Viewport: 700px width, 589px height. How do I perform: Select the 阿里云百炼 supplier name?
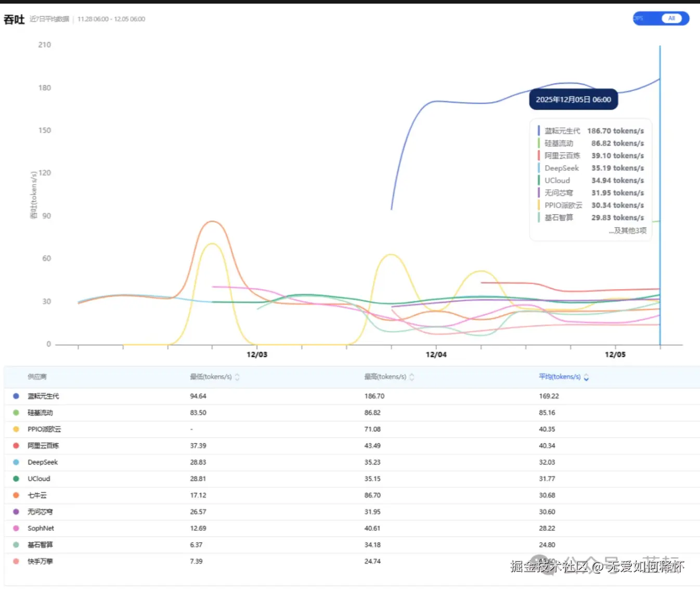pos(43,445)
